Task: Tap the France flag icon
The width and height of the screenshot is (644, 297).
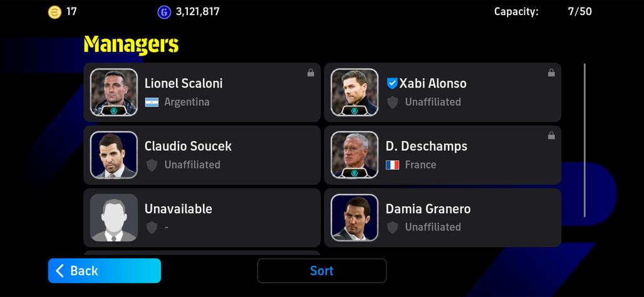Action: point(393,165)
